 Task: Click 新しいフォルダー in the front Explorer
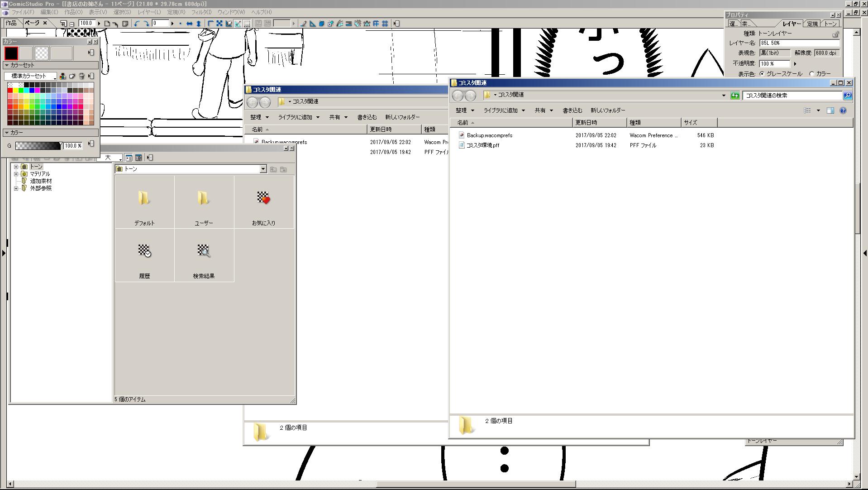(x=607, y=110)
